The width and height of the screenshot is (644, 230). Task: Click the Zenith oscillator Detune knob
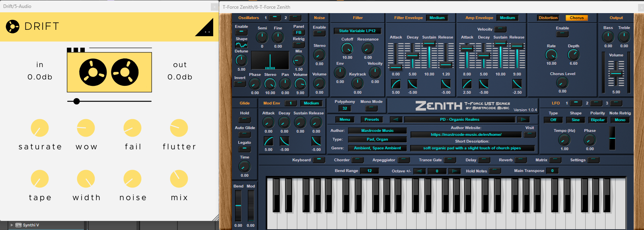tap(241, 60)
